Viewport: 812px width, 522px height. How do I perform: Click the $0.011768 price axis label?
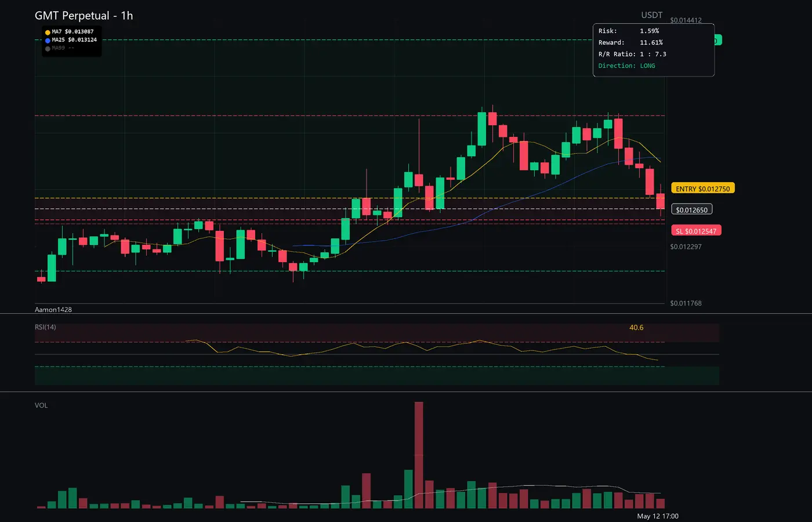[686, 303]
